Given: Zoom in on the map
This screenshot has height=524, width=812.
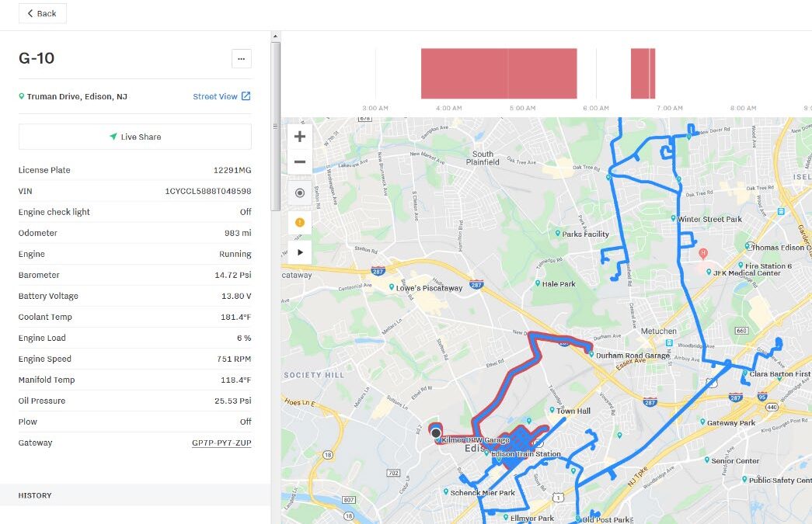Looking at the screenshot, I should pyautogui.click(x=299, y=137).
